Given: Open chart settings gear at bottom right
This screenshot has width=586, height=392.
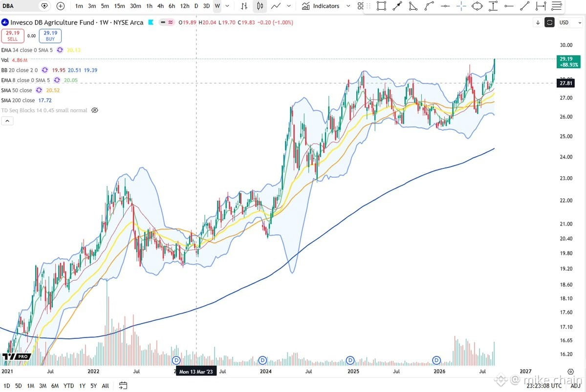Looking at the screenshot, I should click(570, 371).
